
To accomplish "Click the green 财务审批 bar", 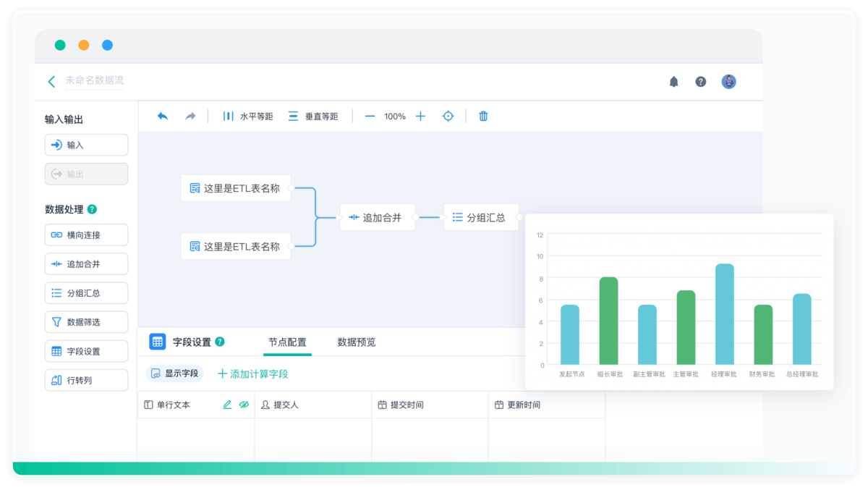I will (763, 334).
